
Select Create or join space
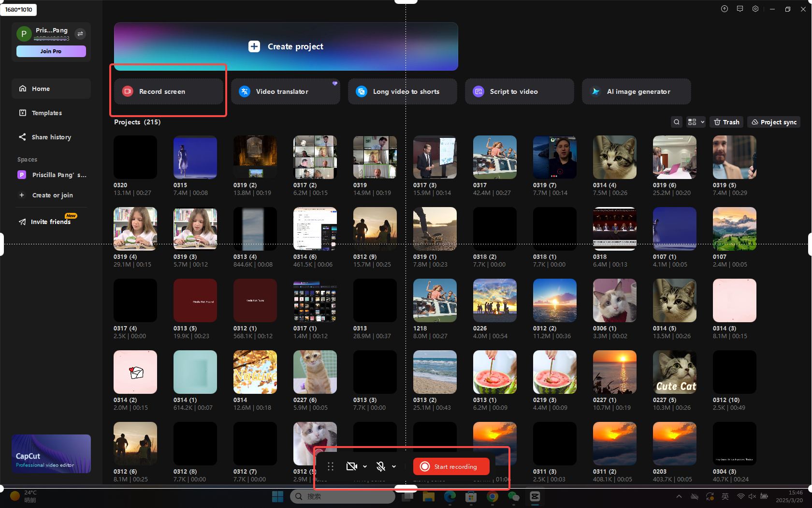[51, 195]
